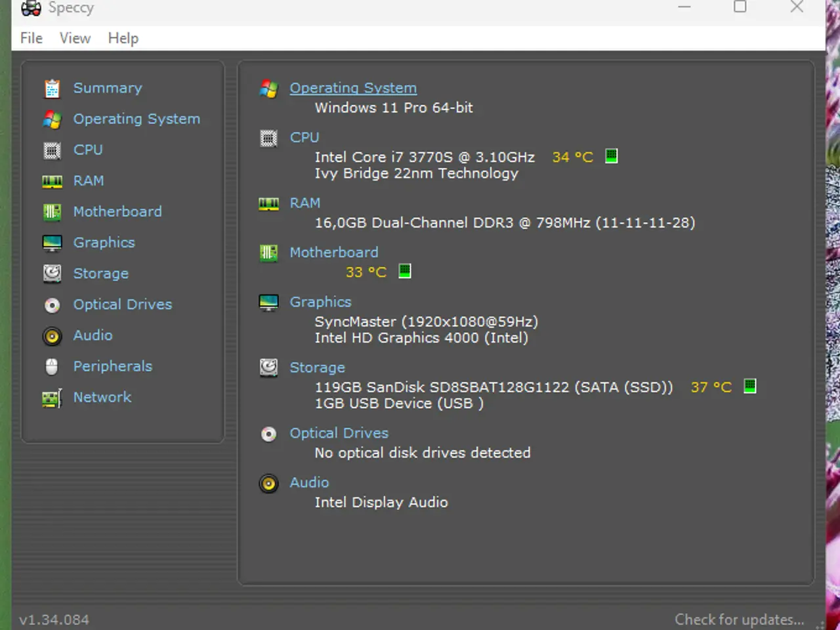Image resolution: width=840 pixels, height=630 pixels.
Task: Click the Storage drive icon in summary panel
Action: point(268,367)
